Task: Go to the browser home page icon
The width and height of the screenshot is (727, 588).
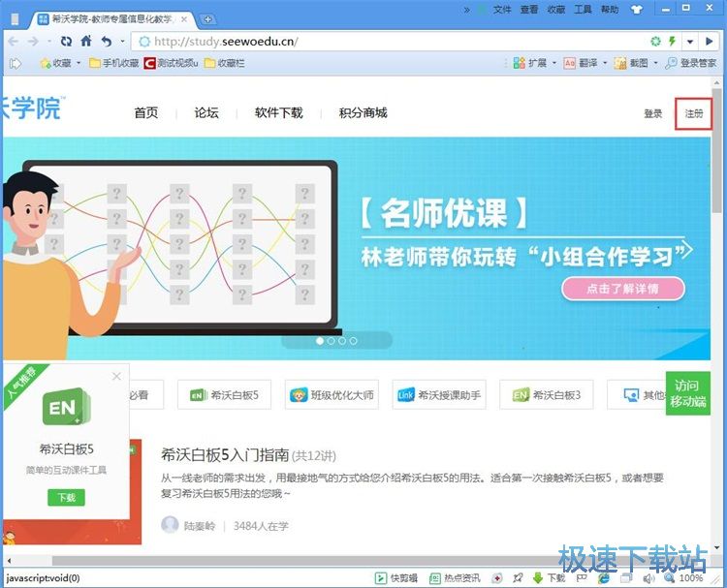Action: click(86, 42)
